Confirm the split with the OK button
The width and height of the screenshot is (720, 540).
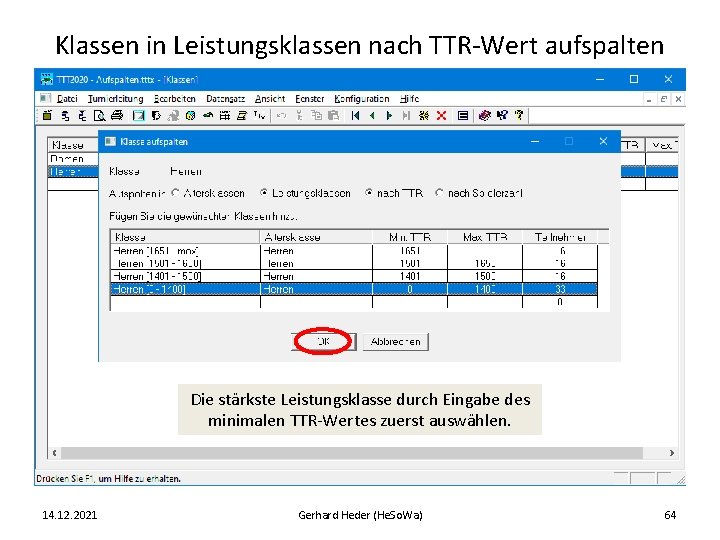(x=324, y=342)
